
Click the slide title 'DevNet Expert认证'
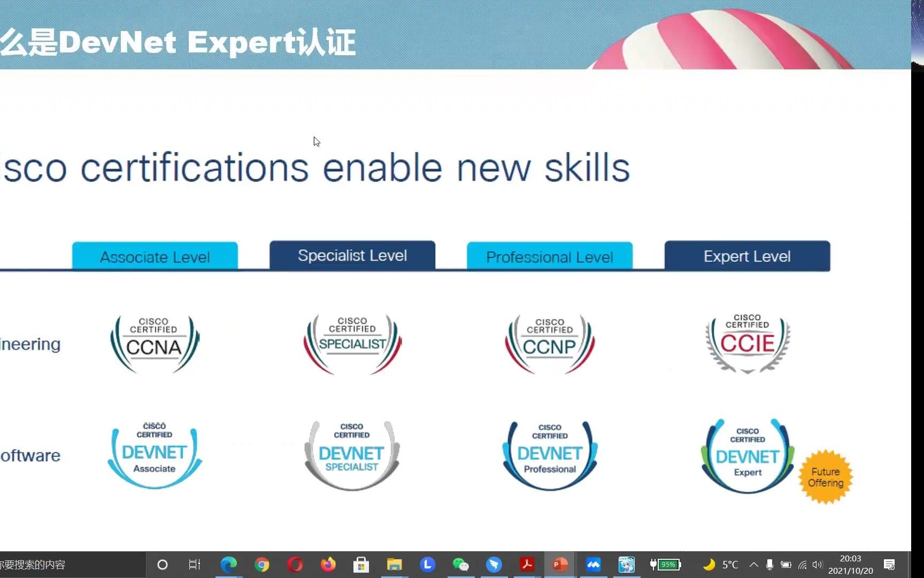click(207, 42)
